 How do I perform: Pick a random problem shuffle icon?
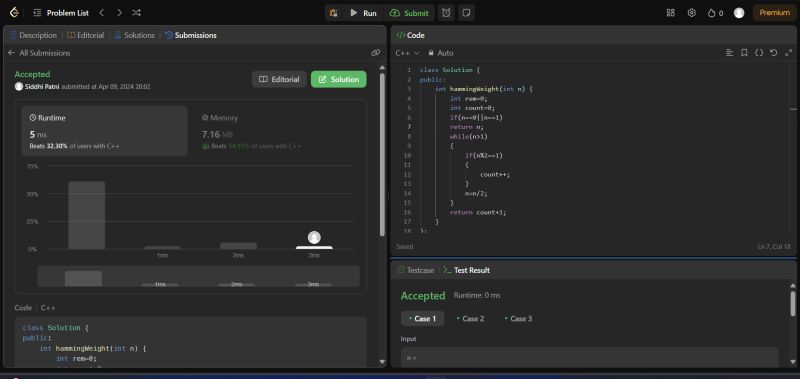coord(136,13)
